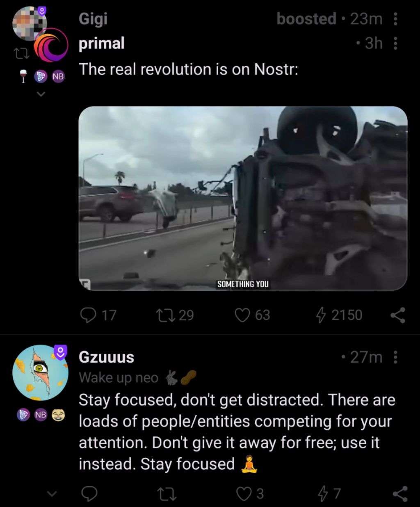420x507 pixels.
Task: Open the primal profile avatar
Action: coord(51,45)
